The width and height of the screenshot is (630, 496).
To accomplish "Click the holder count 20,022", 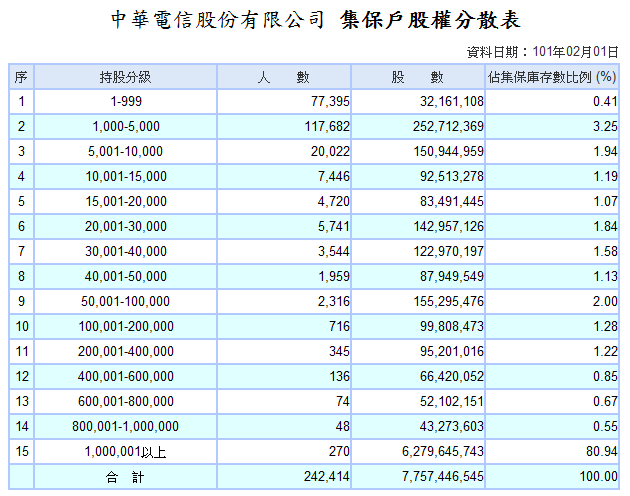I will pyautogui.click(x=330, y=152).
